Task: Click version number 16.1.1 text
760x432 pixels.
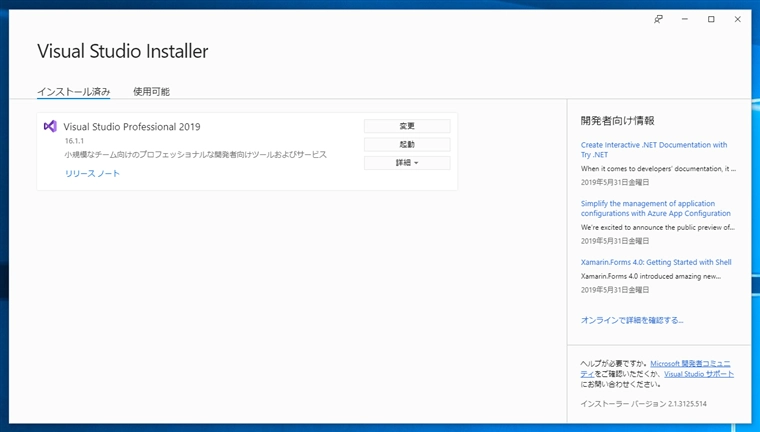Action: (74, 141)
